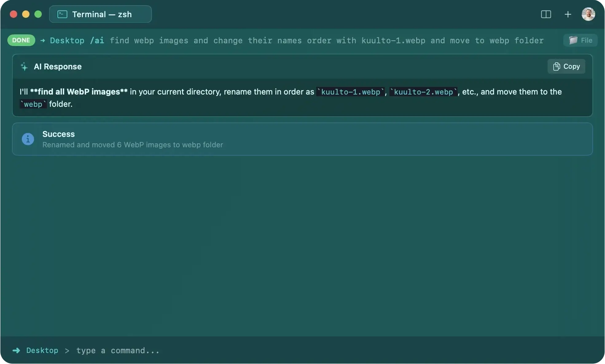Click the AI Response sparkle icon
Screen dimensions: 605x364
24,67
